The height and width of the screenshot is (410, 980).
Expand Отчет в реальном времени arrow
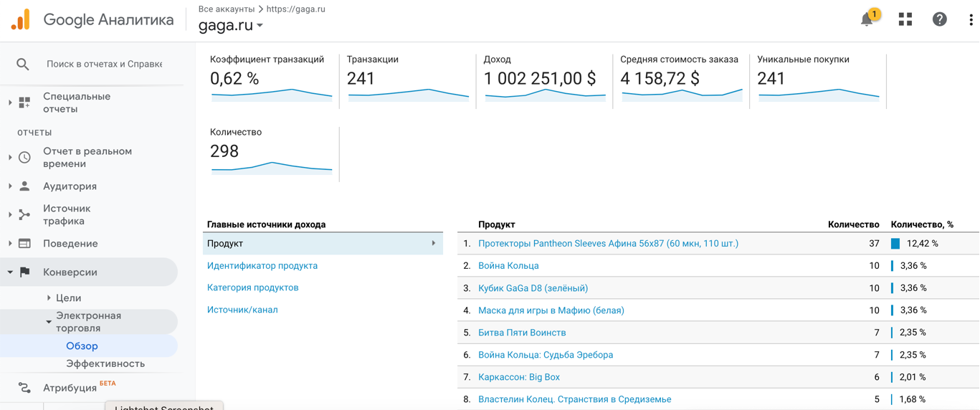click(10, 158)
